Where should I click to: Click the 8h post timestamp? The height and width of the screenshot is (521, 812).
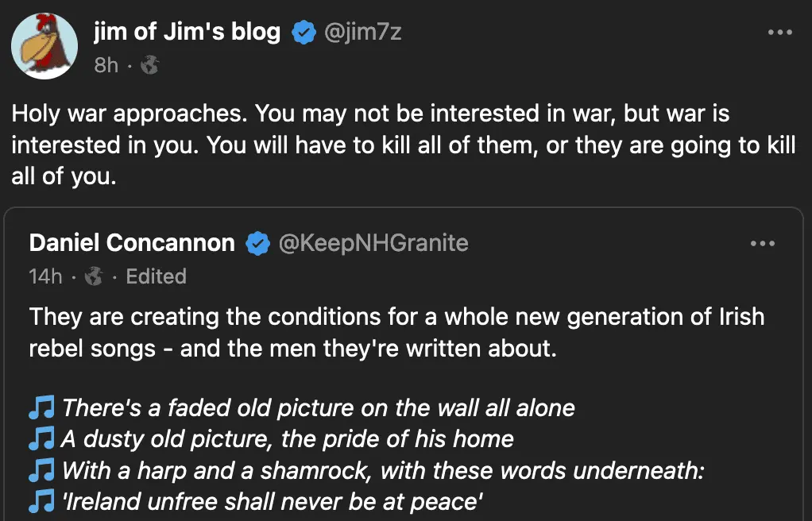point(106,65)
